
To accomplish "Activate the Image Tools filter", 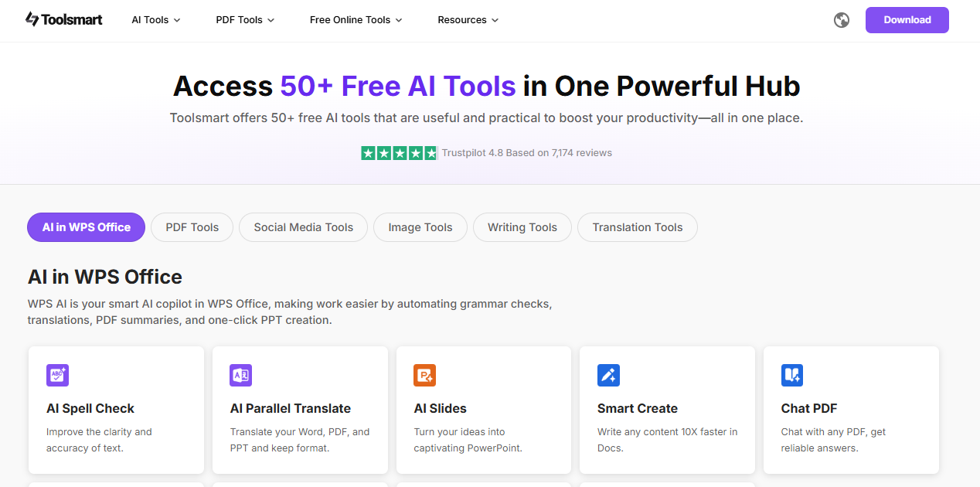I will [x=420, y=227].
